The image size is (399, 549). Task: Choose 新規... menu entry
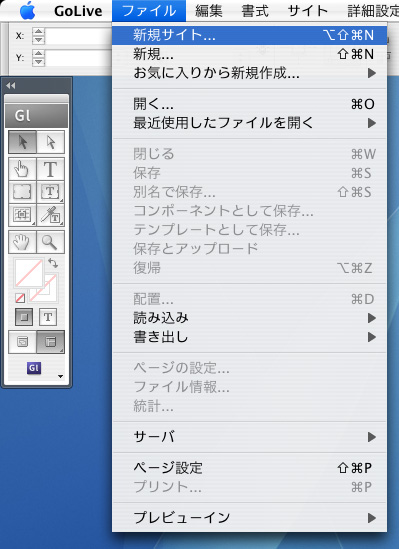pyautogui.click(x=249, y=54)
